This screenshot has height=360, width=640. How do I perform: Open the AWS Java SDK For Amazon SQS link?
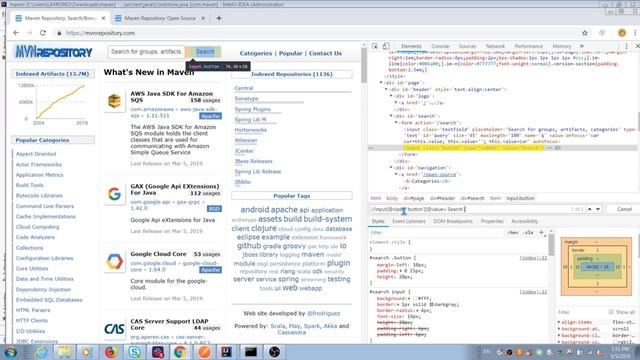[x=172, y=97]
